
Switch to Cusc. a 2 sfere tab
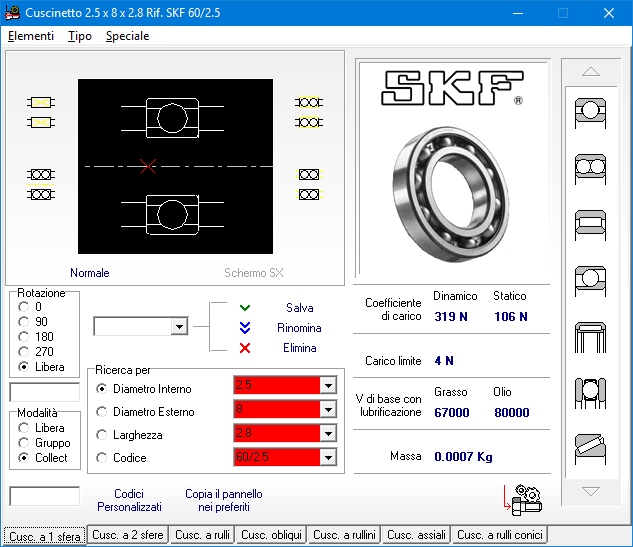click(128, 535)
